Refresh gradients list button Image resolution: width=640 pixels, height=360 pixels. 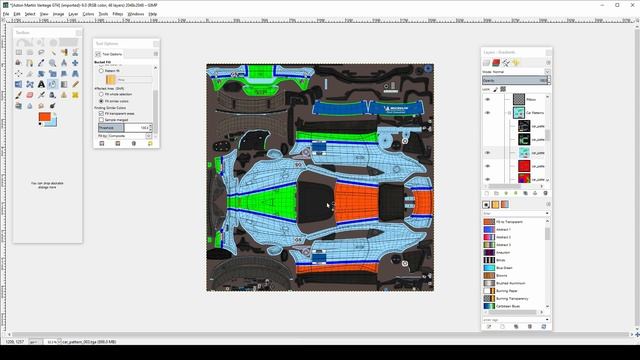(x=544, y=327)
